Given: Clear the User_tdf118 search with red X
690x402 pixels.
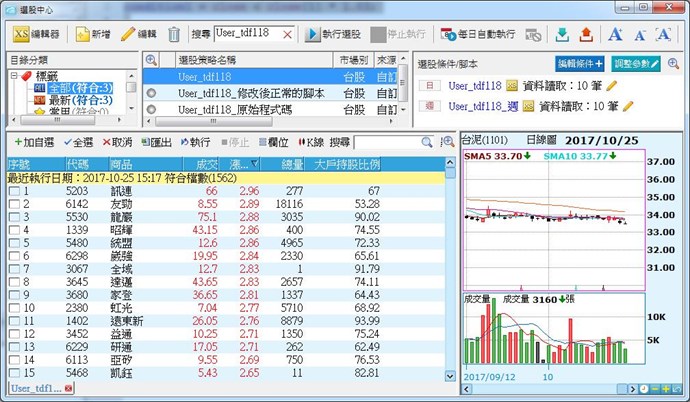Looking at the screenshot, I should 288,34.
